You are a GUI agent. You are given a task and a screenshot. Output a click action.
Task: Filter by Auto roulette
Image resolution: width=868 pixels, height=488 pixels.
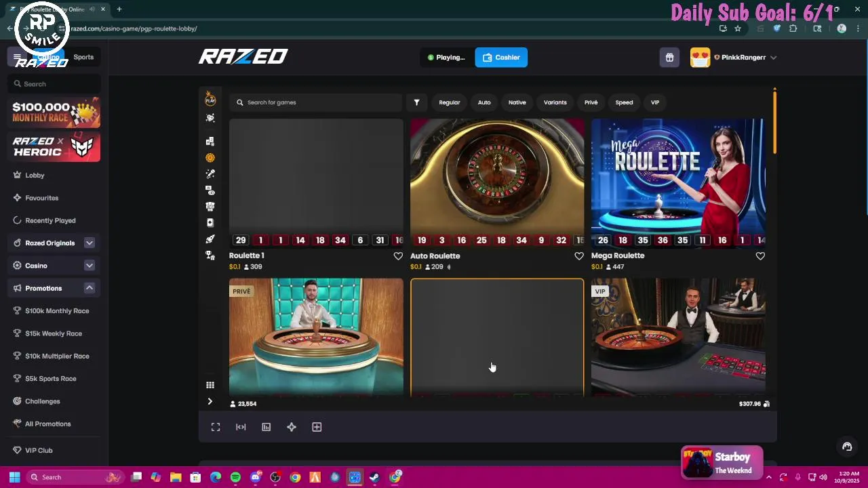(x=484, y=102)
